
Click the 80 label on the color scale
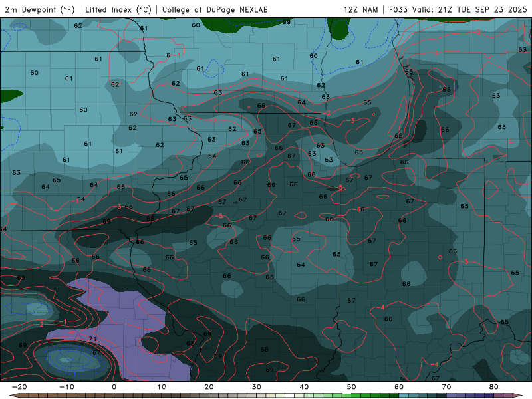(x=494, y=387)
